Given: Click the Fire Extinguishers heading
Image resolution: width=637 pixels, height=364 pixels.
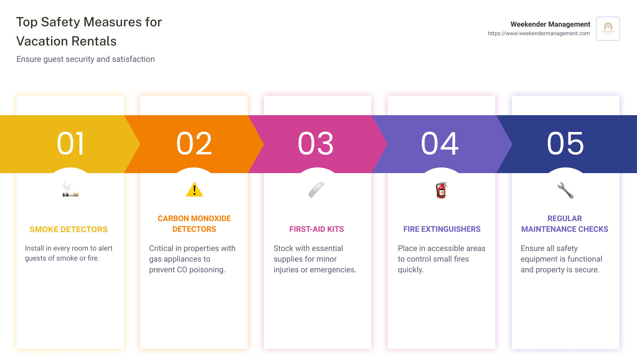Looking at the screenshot, I should (442, 229).
